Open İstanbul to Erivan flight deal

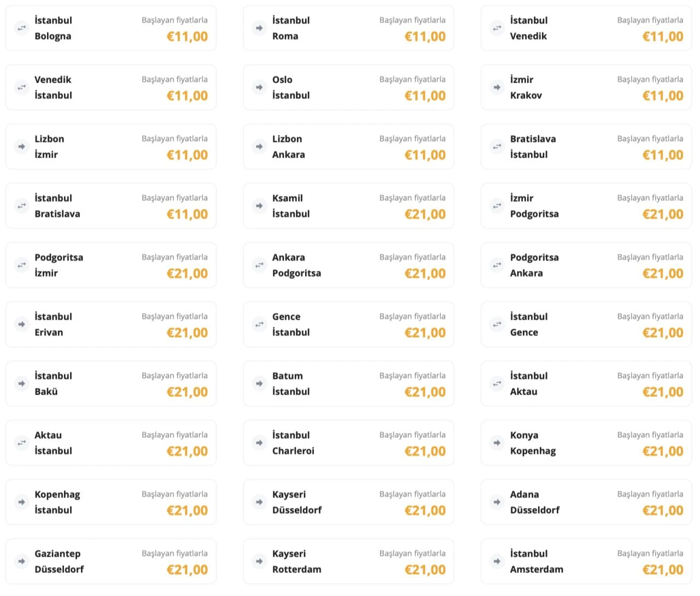coord(110,325)
